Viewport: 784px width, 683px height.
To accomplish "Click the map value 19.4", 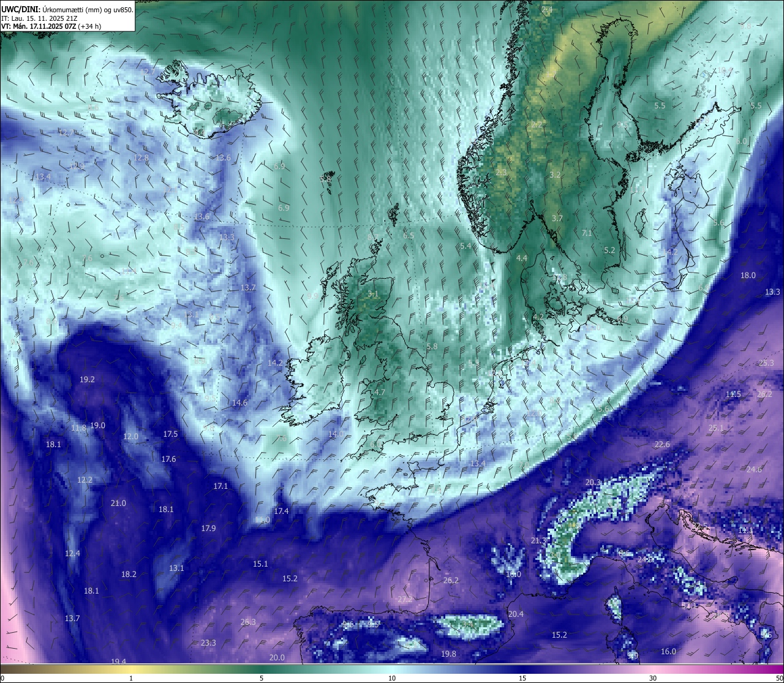I will click(118, 662).
